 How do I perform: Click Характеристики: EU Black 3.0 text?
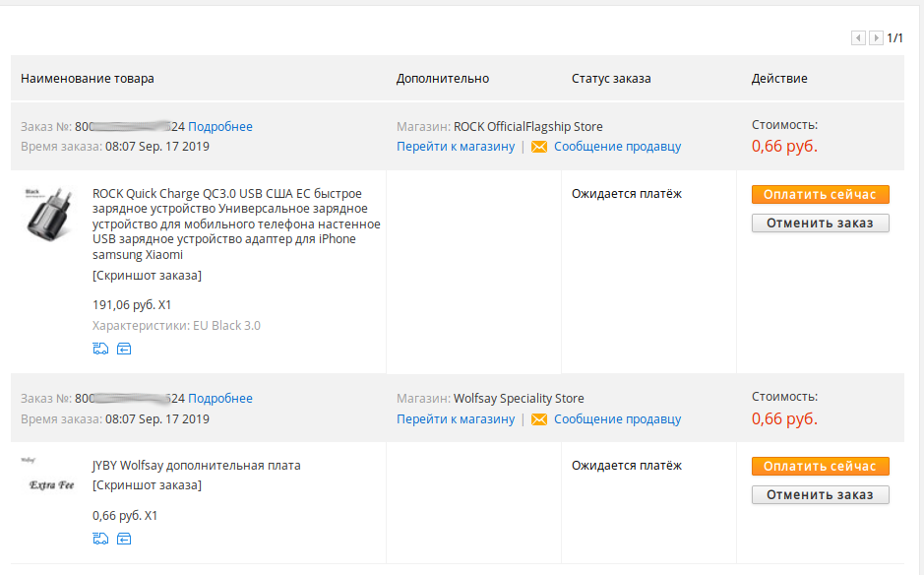pos(176,326)
